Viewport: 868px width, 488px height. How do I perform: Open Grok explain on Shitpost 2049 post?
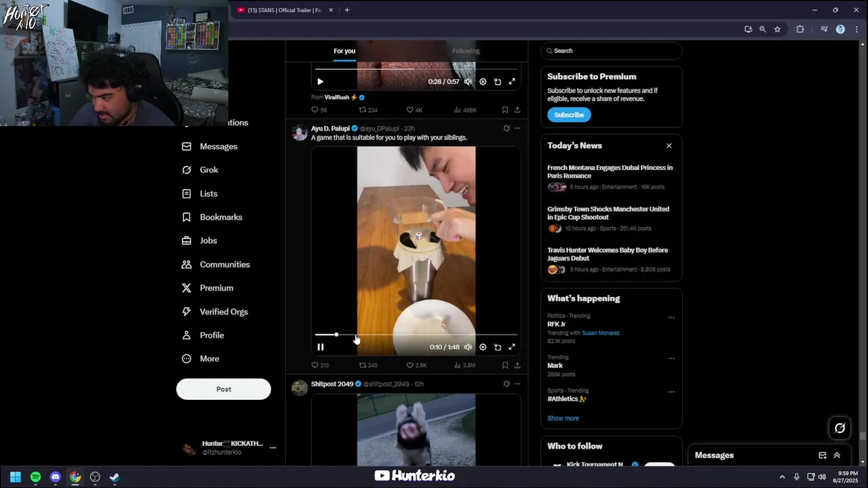click(x=507, y=384)
